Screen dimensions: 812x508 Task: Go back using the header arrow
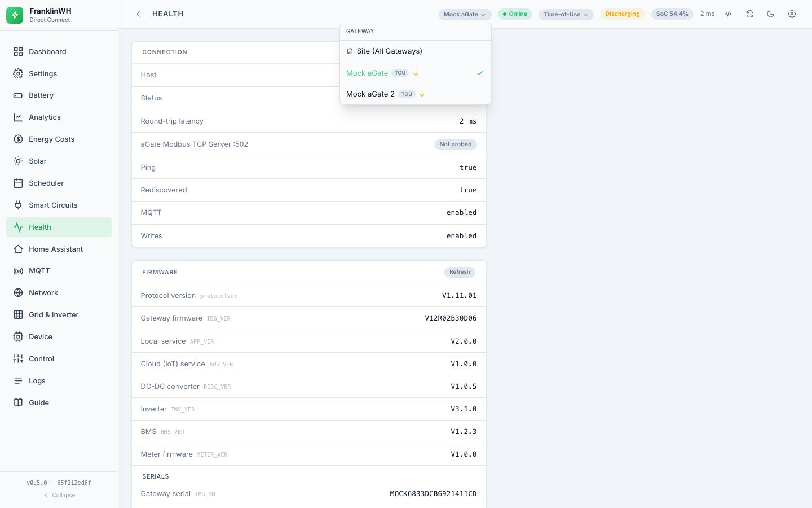(138, 14)
